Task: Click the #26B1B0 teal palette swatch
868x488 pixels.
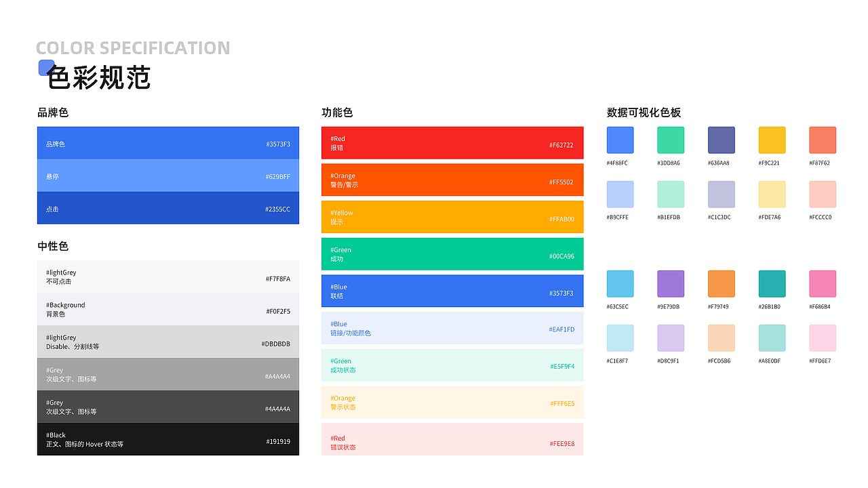Action: coord(772,283)
